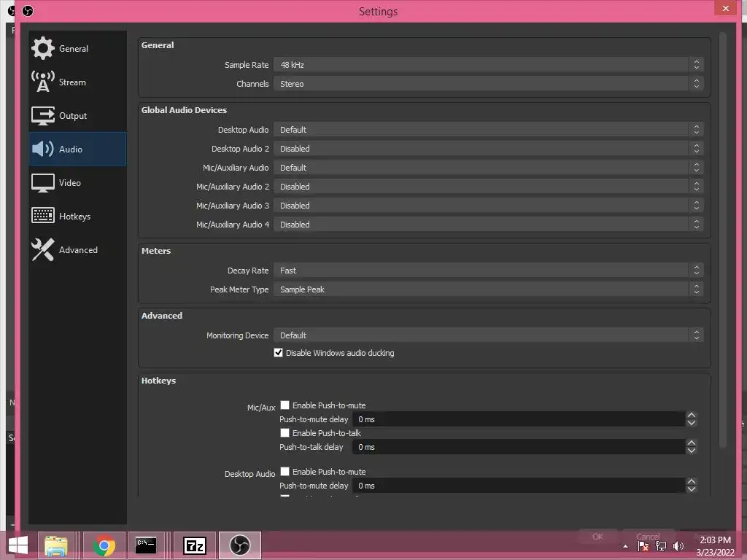Click the OBS Studio taskbar icon
Image resolution: width=747 pixels, height=560 pixels.
pyautogui.click(x=239, y=545)
